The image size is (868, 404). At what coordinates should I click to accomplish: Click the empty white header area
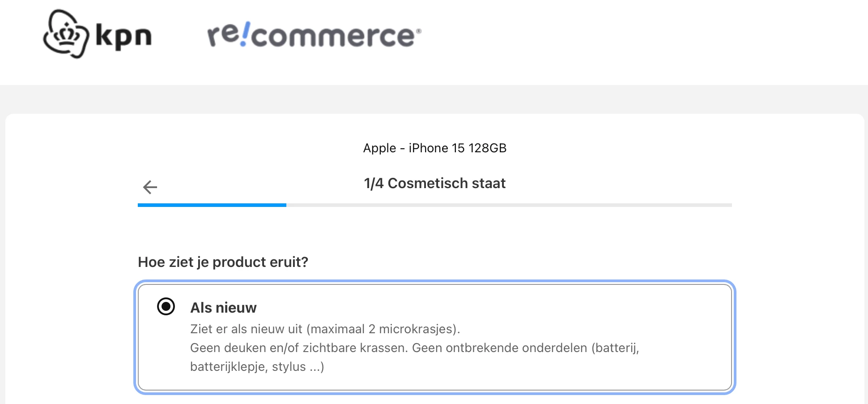point(626,40)
